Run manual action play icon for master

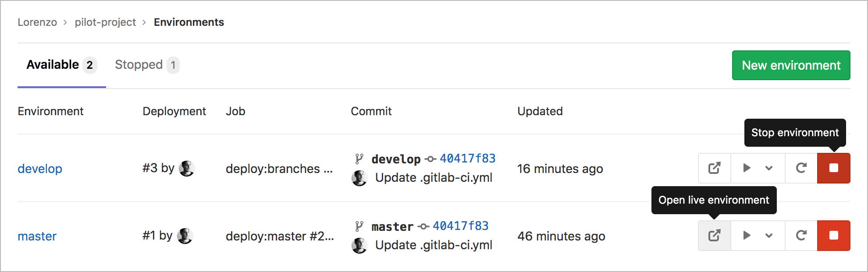[x=747, y=236]
